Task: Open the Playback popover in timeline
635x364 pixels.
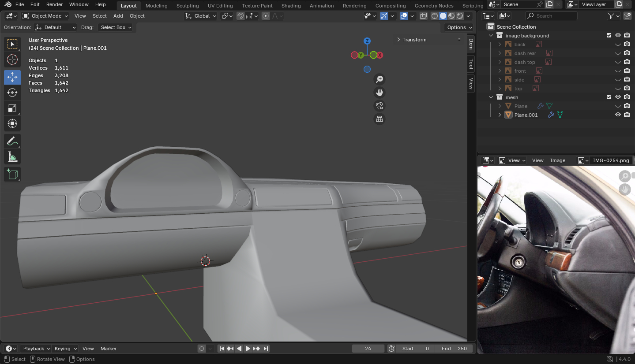Action: 35,349
